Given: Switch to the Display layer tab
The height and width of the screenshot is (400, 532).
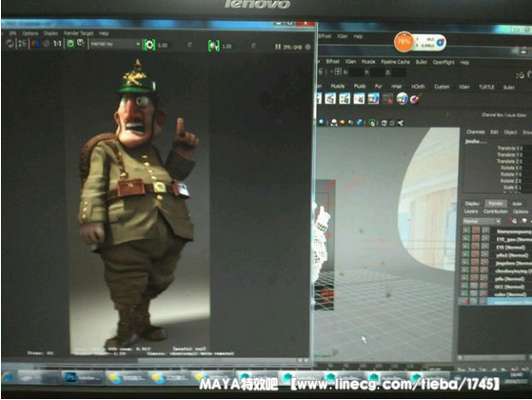Looking at the screenshot, I should click(x=472, y=204).
